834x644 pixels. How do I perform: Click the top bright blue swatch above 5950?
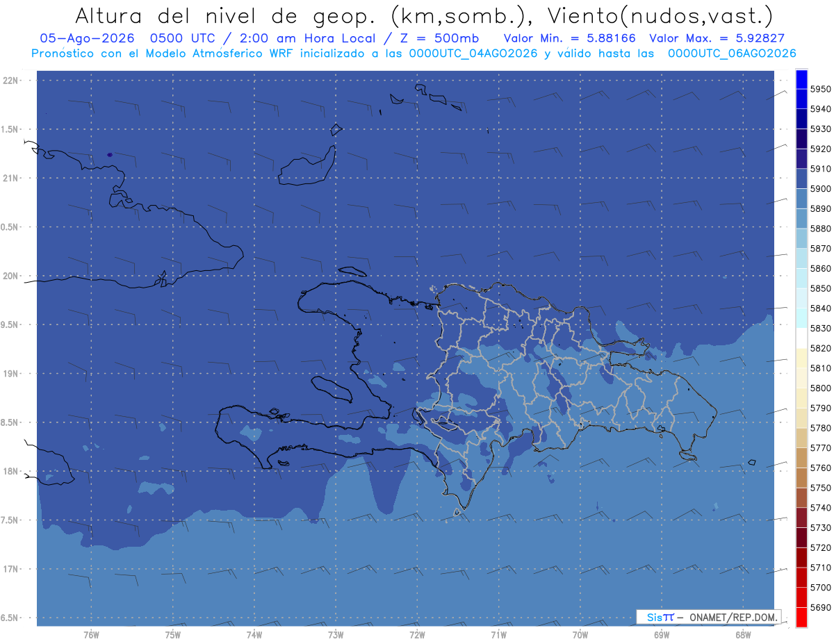tap(801, 79)
